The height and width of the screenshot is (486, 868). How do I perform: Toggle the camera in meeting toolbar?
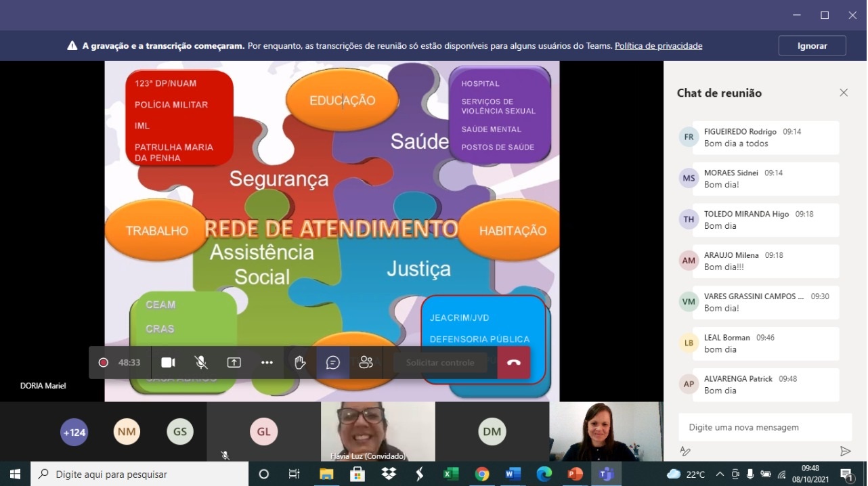pyautogui.click(x=168, y=363)
